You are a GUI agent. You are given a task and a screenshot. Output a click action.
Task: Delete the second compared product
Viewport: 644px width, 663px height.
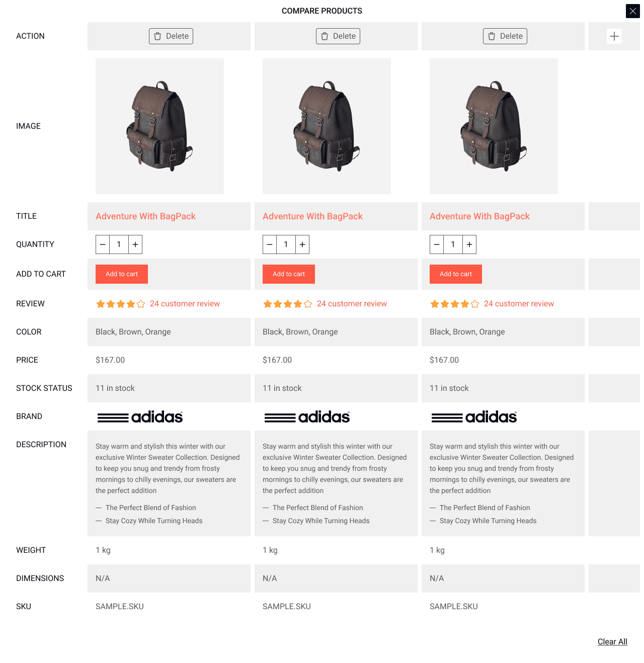click(x=338, y=36)
